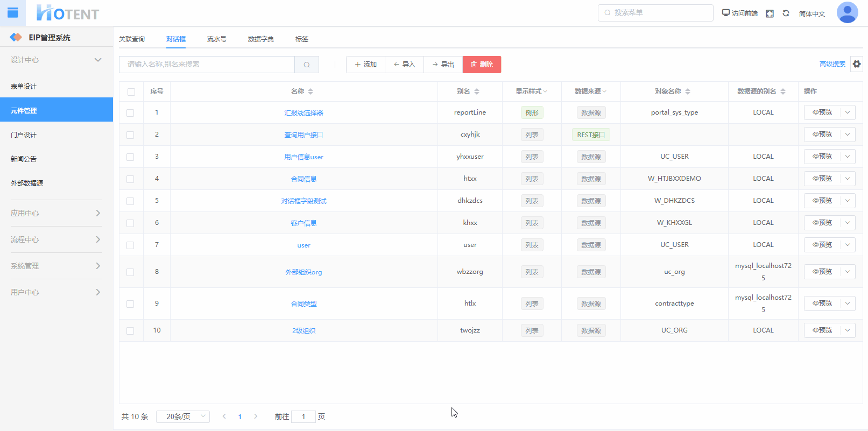Click the next page arrow in pagination
Screen dimensions: 868x431
pyautogui.click(x=256, y=416)
